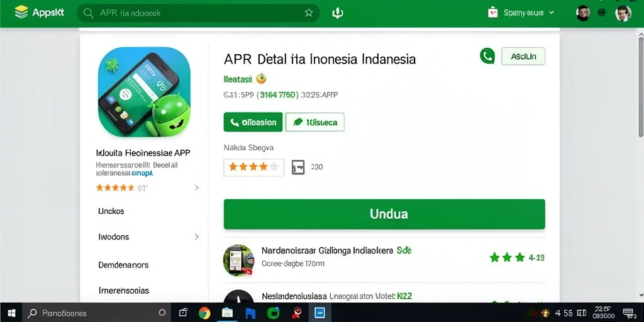Open the blue flag app in taskbar

click(x=250, y=313)
